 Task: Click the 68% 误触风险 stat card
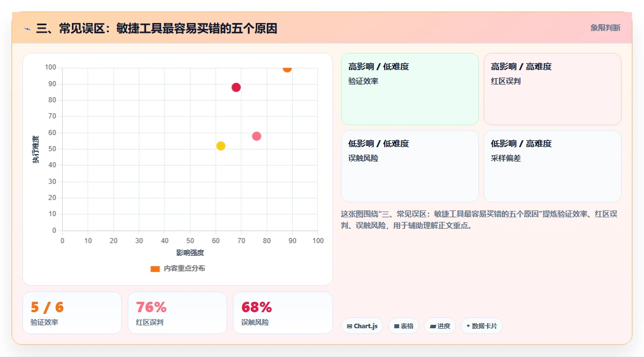(282, 313)
